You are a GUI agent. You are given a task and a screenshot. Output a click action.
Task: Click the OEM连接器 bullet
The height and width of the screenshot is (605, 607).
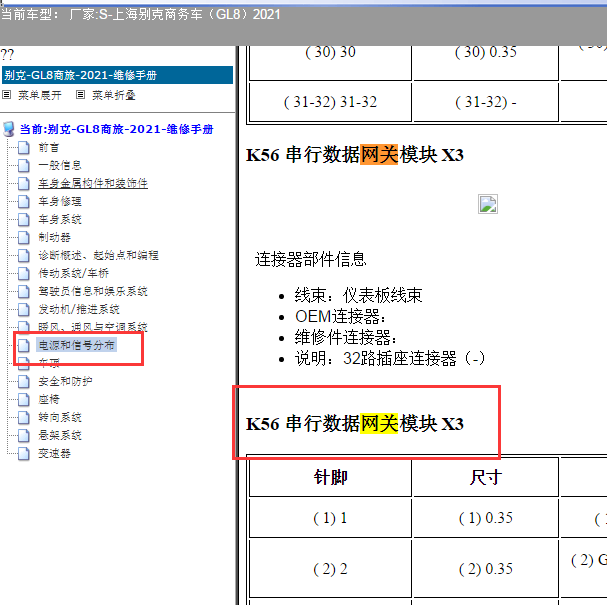pyautogui.click(x=341, y=316)
